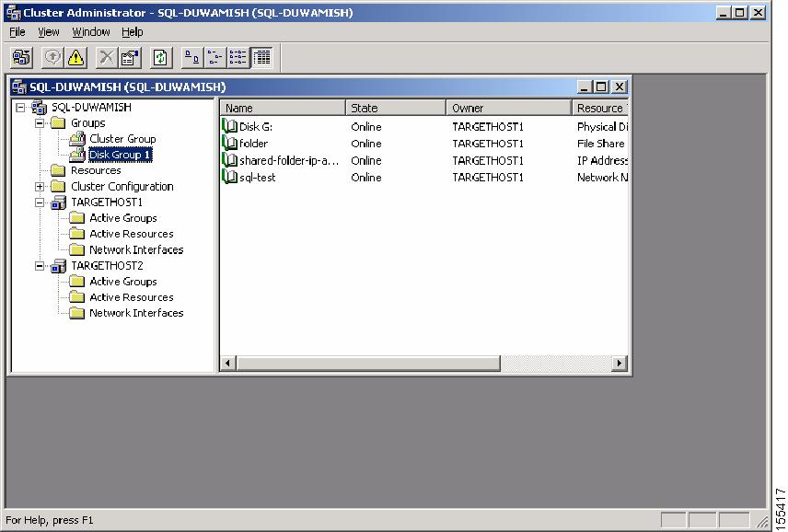Image resolution: width=788 pixels, height=532 pixels.
Task: Select Active Resources under TARGETHOST2
Action: pyautogui.click(x=131, y=297)
